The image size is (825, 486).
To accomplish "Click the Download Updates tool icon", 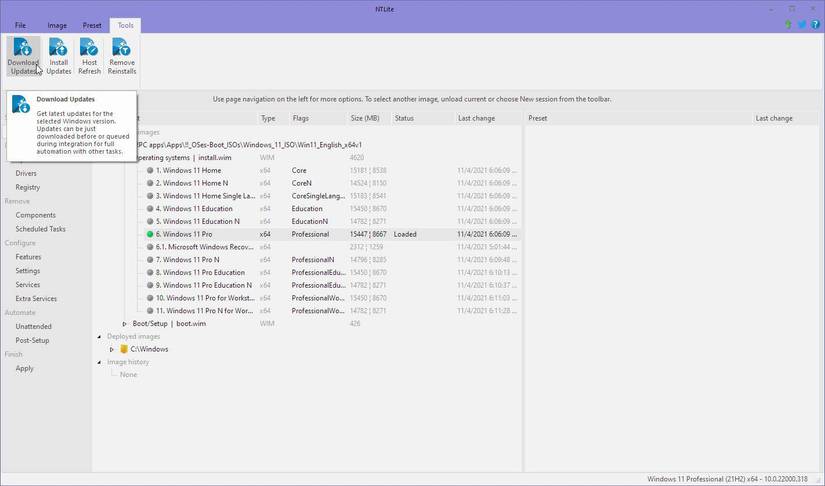I will click(x=23, y=47).
